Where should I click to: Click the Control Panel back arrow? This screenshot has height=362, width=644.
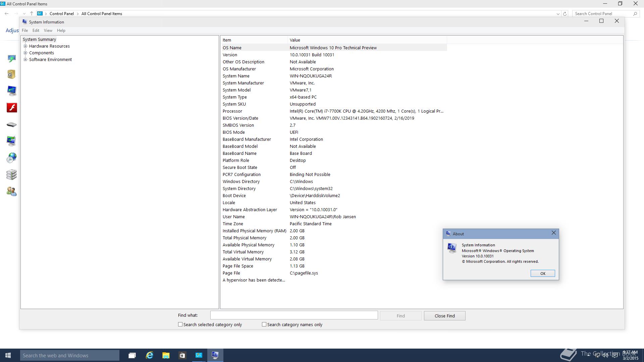pos(7,13)
